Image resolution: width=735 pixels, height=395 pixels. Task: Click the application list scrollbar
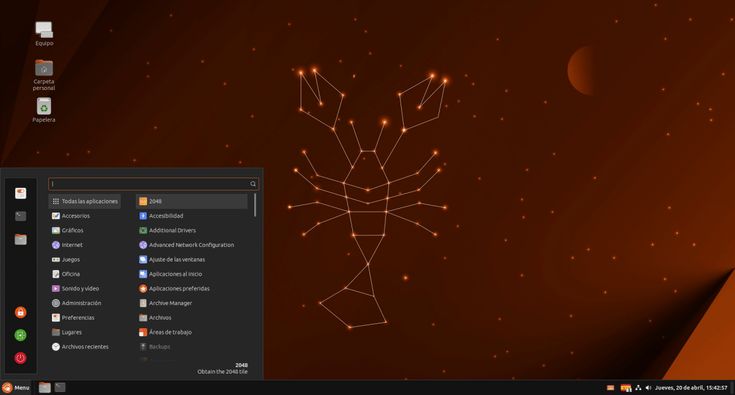tap(255, 205)
